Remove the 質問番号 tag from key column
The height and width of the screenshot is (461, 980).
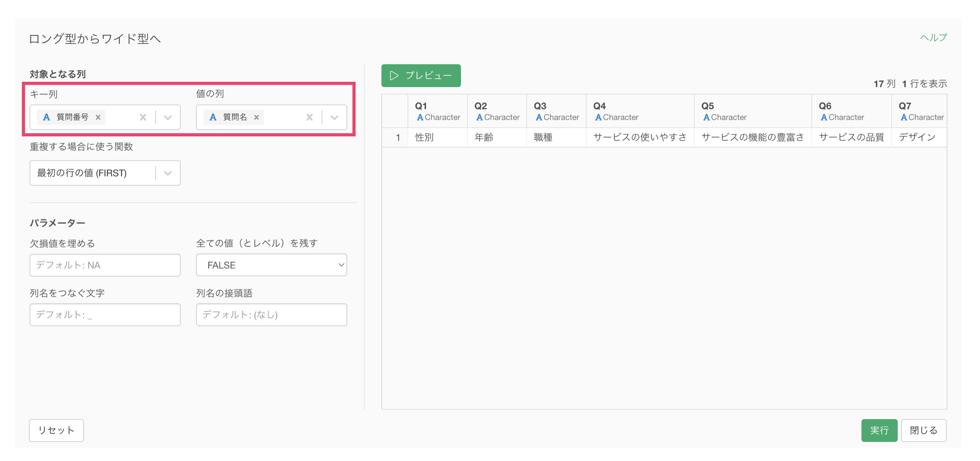click(98, 117)
